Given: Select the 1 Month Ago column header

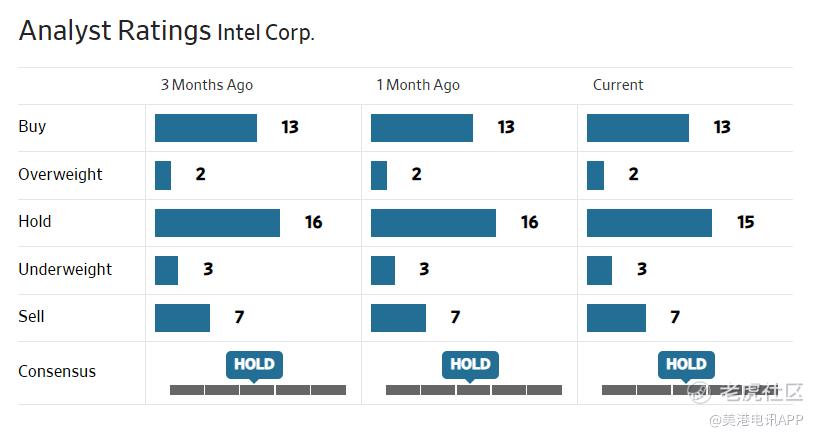Looking at the screenshot, I should coord(418,85).
